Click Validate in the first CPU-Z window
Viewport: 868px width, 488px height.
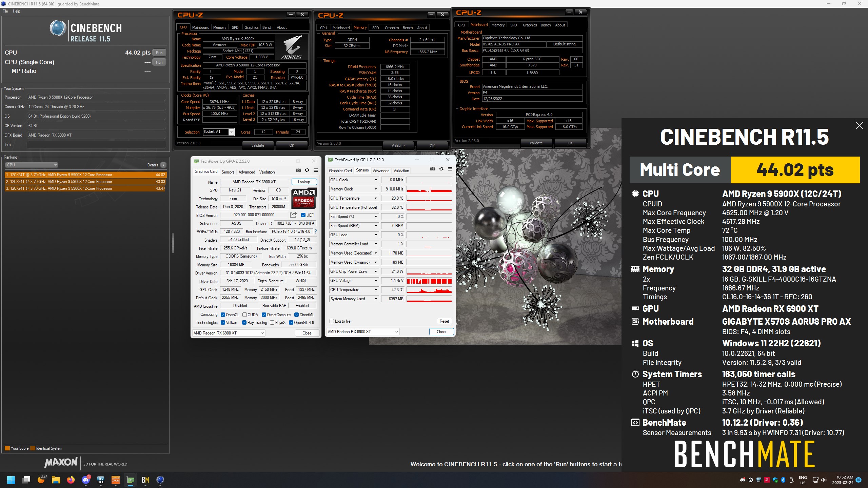pos(258,145)
